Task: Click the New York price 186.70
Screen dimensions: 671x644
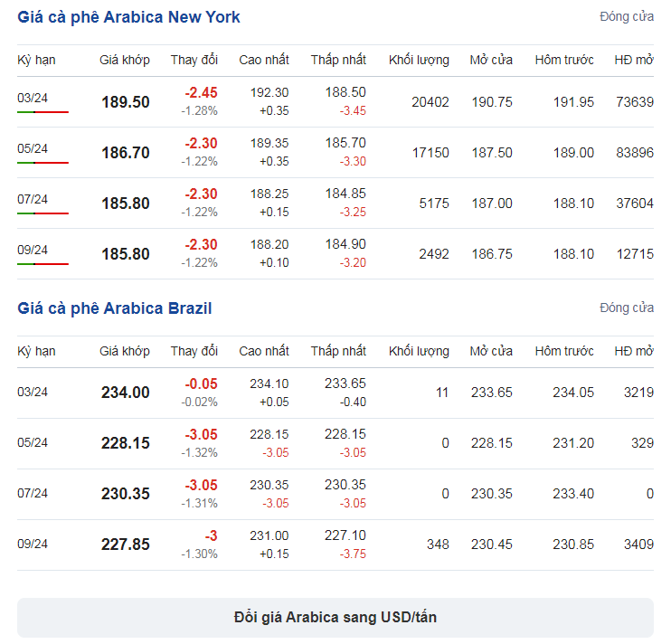Action: (126, 152)
